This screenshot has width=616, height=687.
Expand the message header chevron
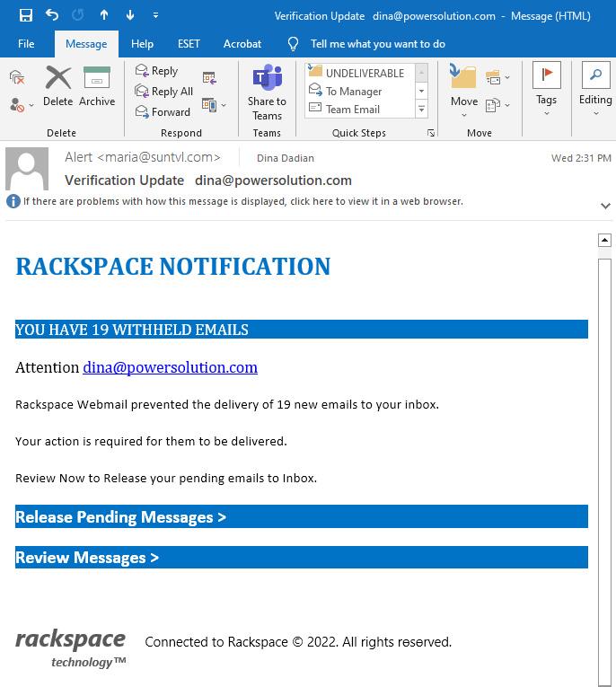(605, 206)
